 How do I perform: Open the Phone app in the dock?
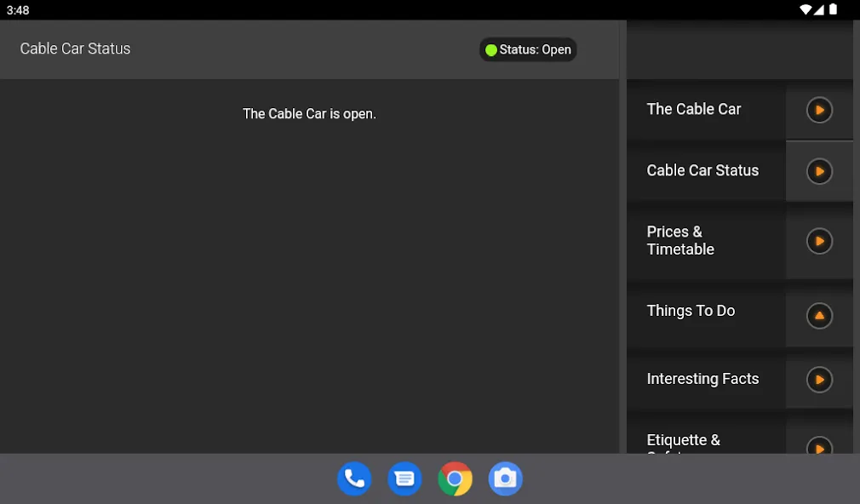pos(354,478)
